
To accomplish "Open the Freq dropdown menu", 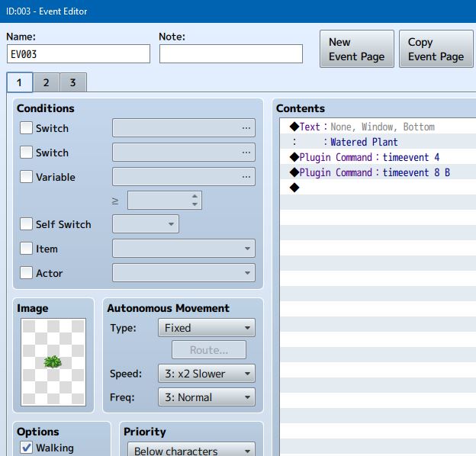I will pos(206,397).
